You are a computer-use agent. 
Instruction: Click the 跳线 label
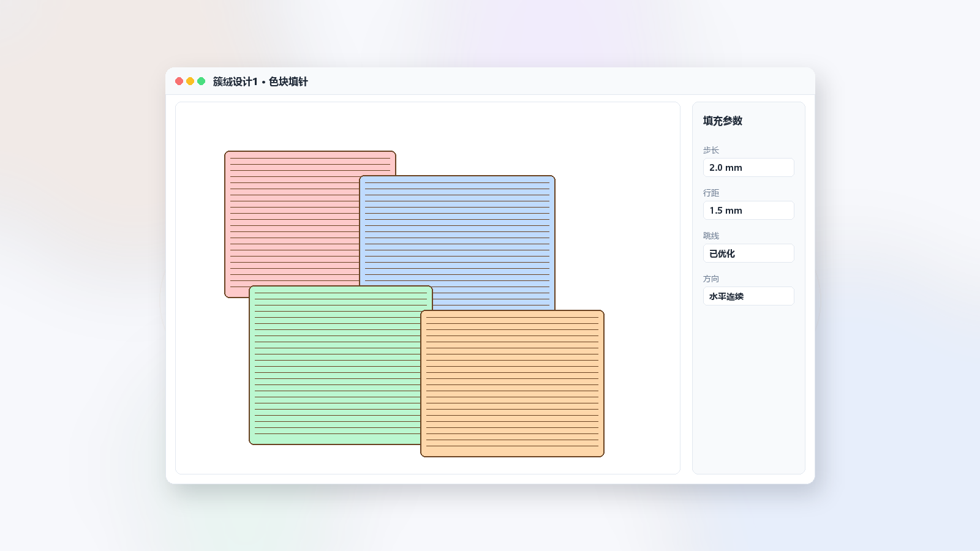[711, 236]
